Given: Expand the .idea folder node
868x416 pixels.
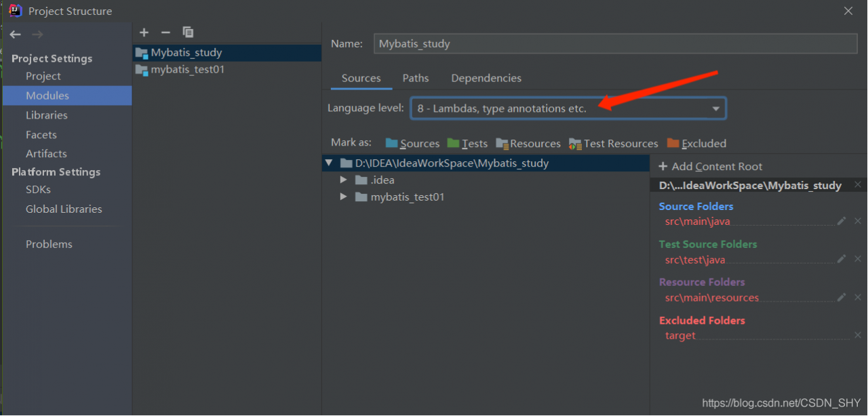Looking at the screenshot, I should coord(343,180).
